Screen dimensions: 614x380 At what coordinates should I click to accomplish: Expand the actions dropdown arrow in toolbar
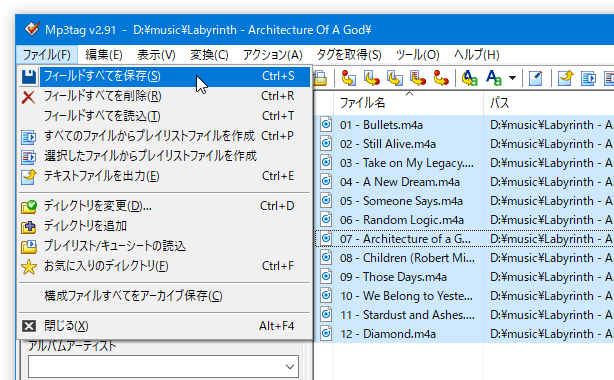pos(512,78)
